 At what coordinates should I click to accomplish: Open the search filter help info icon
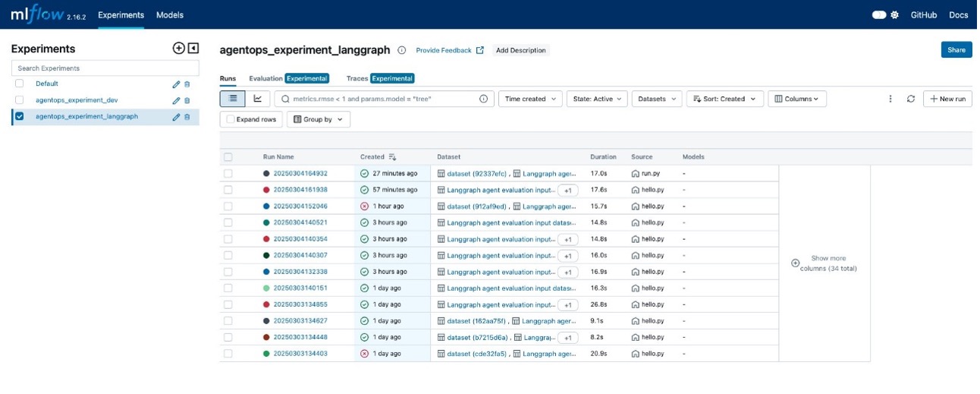tap(483, 99)
